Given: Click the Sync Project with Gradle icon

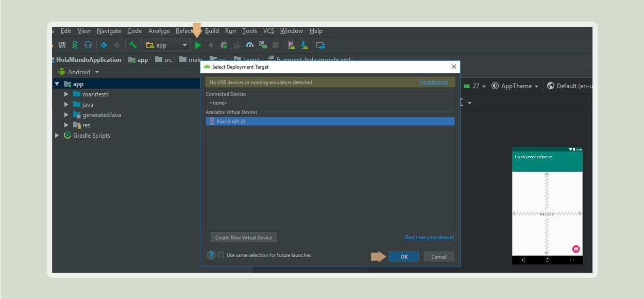Looking at the screenshot, I should (x=88, y=45).
